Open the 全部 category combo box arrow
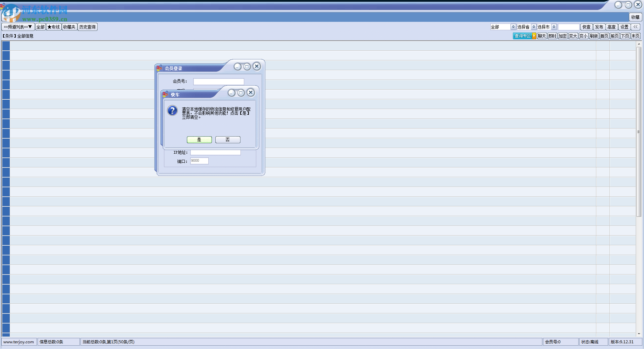This screenshot has height=349, width=644. [x=513, y=27]
